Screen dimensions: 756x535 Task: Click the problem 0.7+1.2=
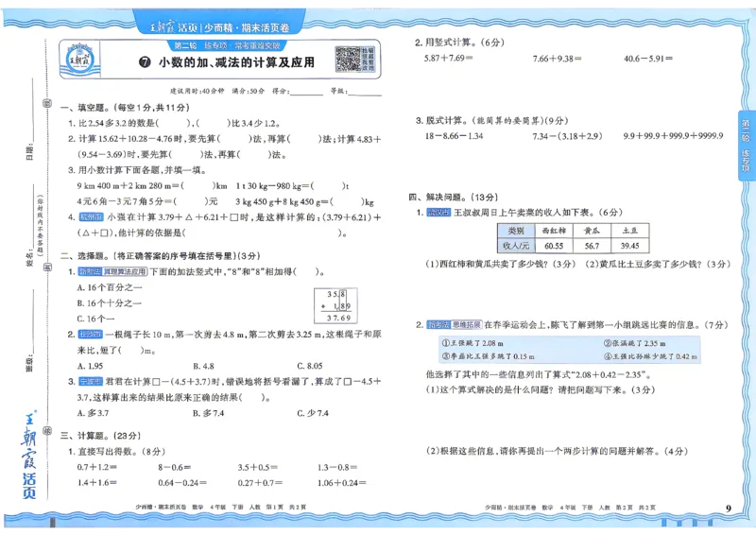[97, 468]
